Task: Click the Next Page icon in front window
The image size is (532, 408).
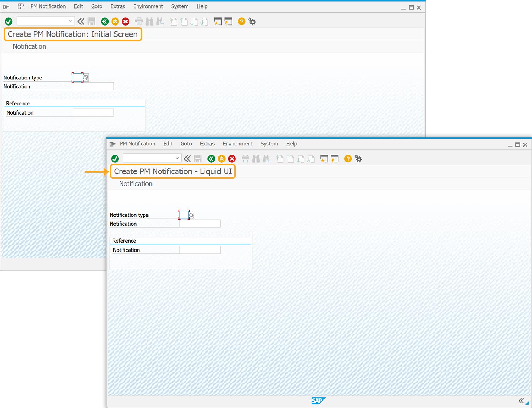Action: click(301, 159)
